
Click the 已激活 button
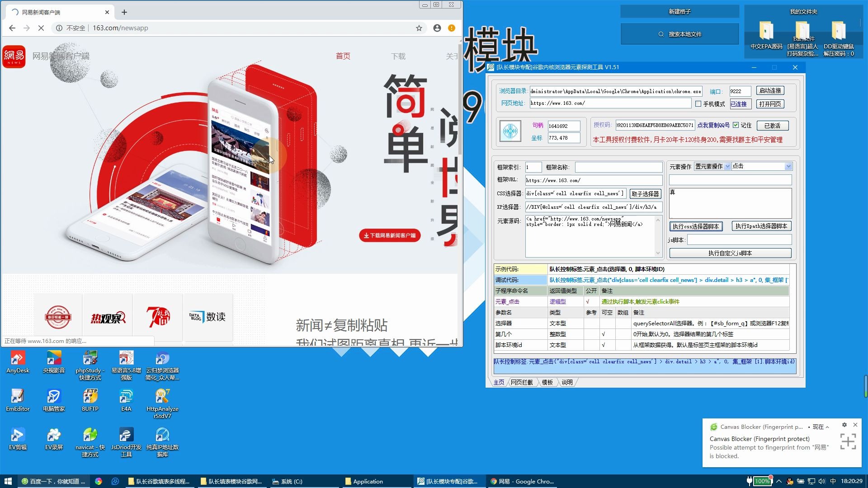pos(773,126)
